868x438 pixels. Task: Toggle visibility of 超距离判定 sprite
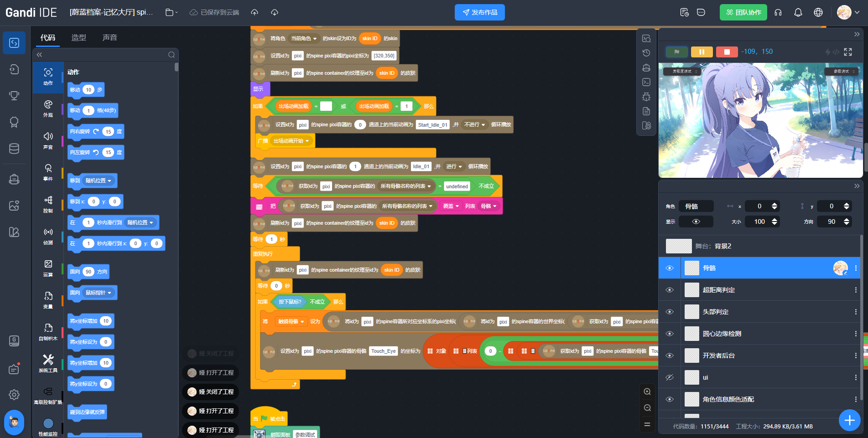click(670, 290)
